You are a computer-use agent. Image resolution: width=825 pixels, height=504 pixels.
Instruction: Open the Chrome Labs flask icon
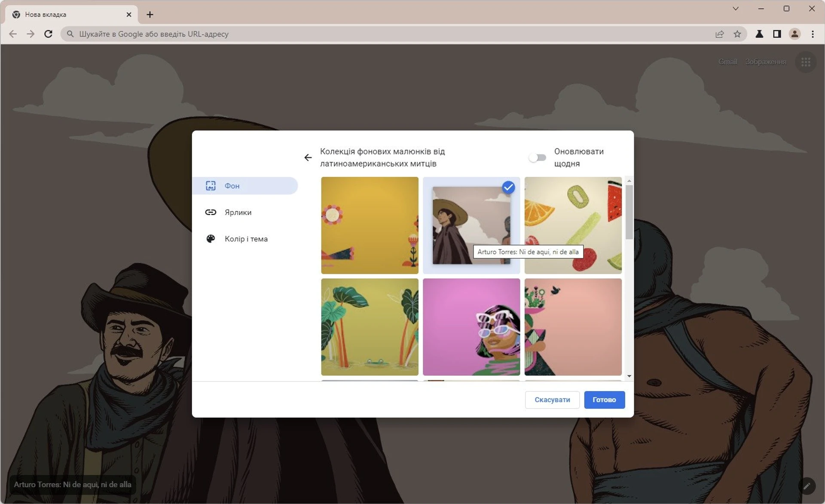pos(759,34)
